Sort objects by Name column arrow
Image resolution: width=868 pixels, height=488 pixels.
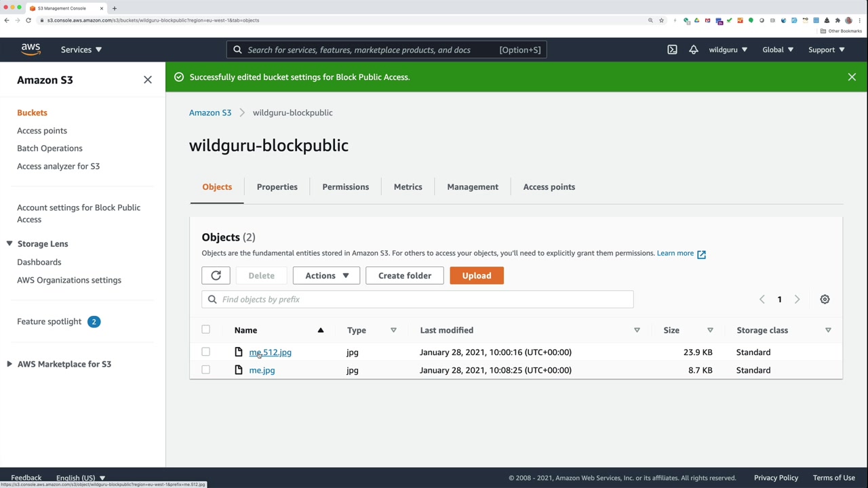pos(321,331)
